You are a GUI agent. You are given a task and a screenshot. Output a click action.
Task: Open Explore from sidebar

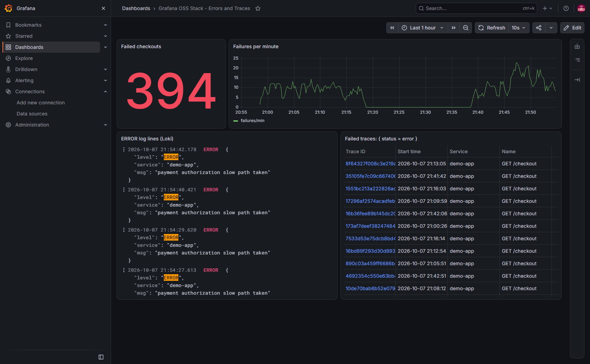pyautogui.click(x=24, y=58)
